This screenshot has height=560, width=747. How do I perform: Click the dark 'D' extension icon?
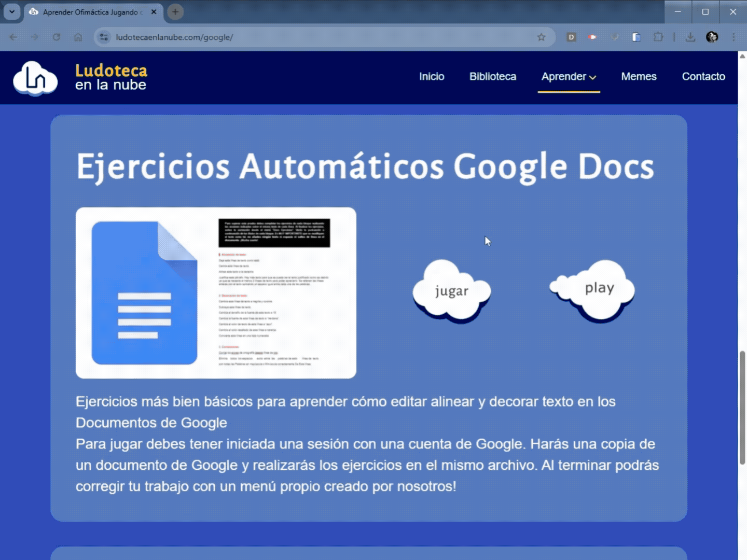[x=571, y=37]
